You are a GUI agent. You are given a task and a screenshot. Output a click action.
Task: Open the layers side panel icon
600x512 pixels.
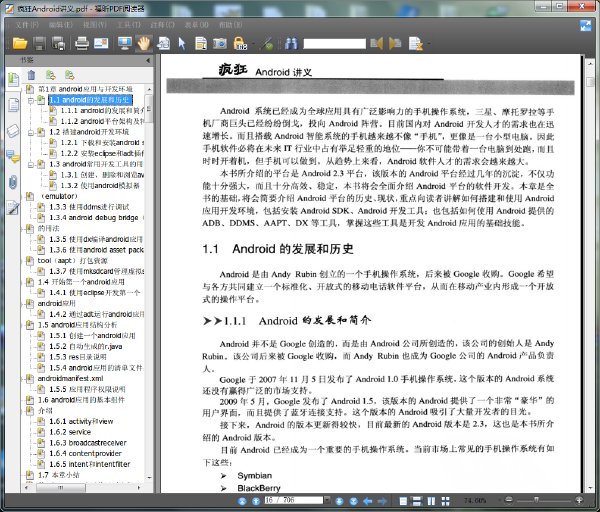(13, 131)
